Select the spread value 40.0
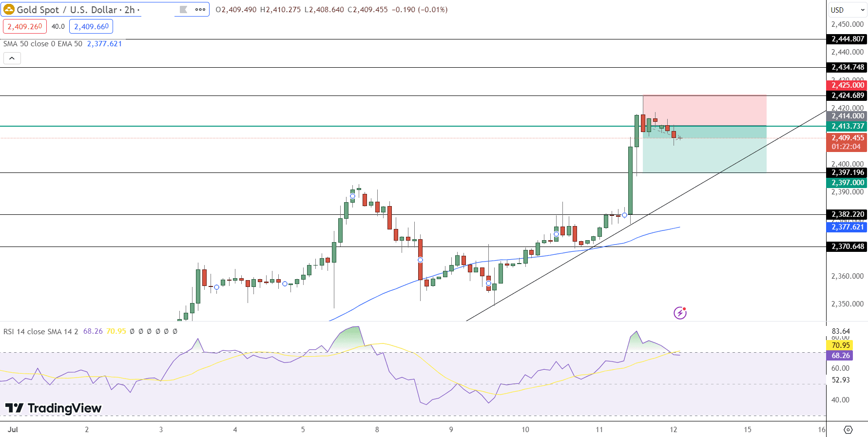Viewport: 868px width, 437px height. pos(58,26)
